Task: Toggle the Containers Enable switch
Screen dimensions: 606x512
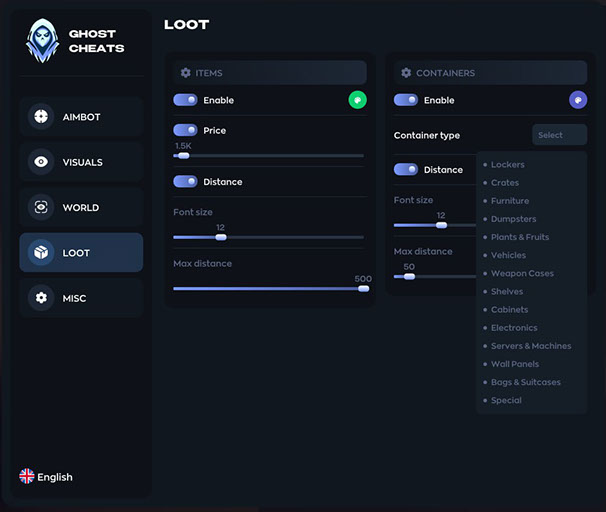Action: pyautogui.click(x=406, y=100)
